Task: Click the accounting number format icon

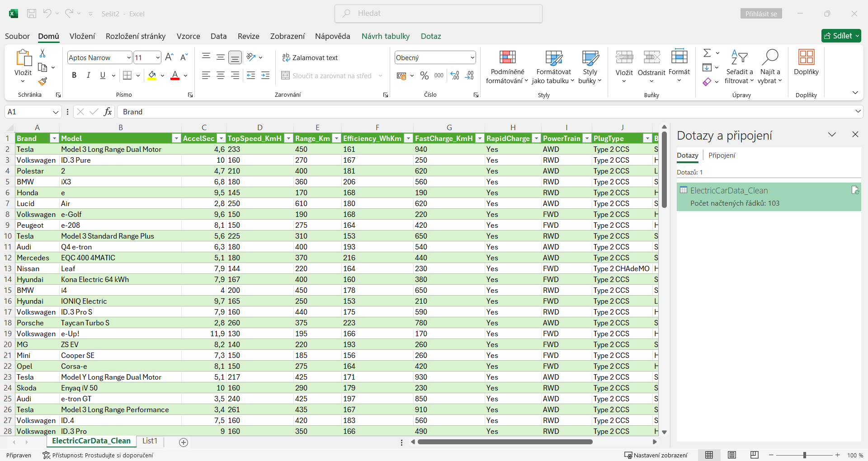Action: click(401, 75)
